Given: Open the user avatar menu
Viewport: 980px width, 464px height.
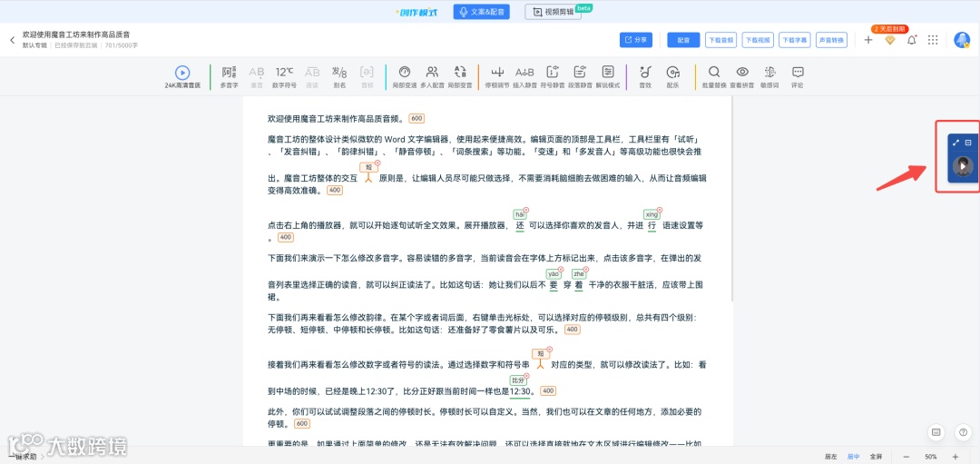Looking at the screenshot, I should coord(962,40).
